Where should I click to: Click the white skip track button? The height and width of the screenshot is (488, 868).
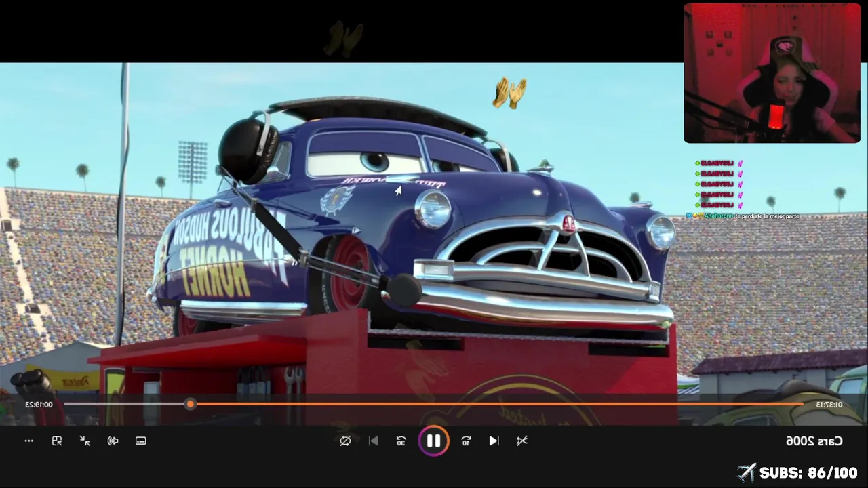pos(494,441)
